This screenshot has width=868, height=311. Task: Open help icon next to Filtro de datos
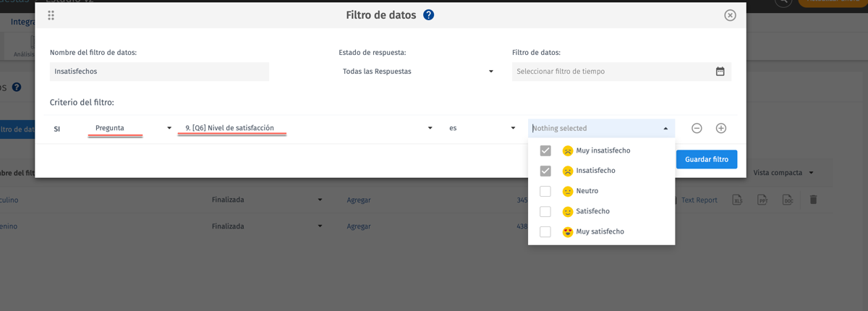(x=428, y=14)
